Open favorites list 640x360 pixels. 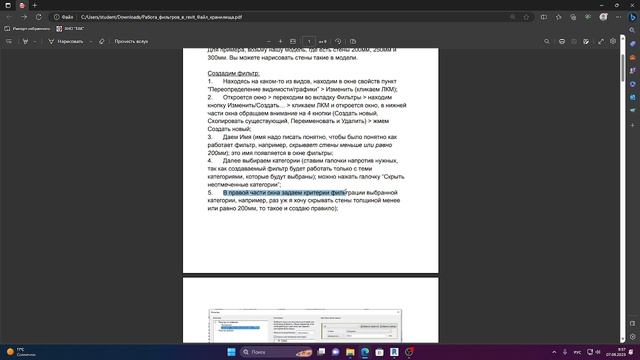point(558,17)
